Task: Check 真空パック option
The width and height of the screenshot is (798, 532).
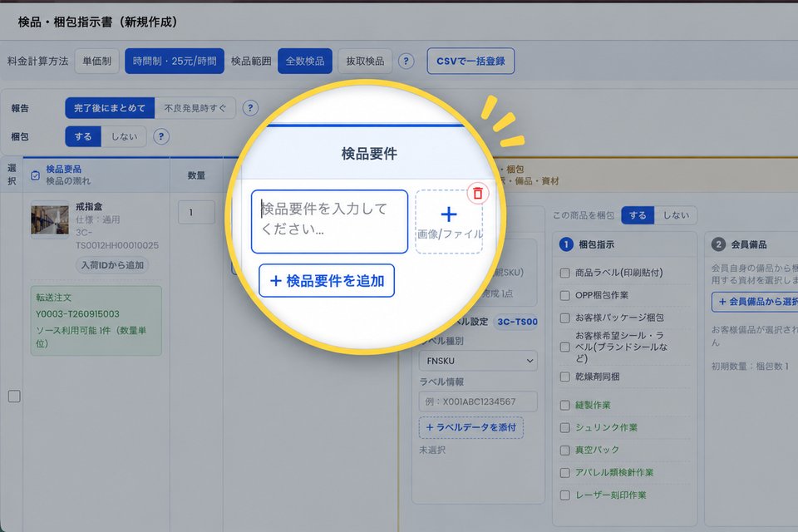Action: pos(564,450)
